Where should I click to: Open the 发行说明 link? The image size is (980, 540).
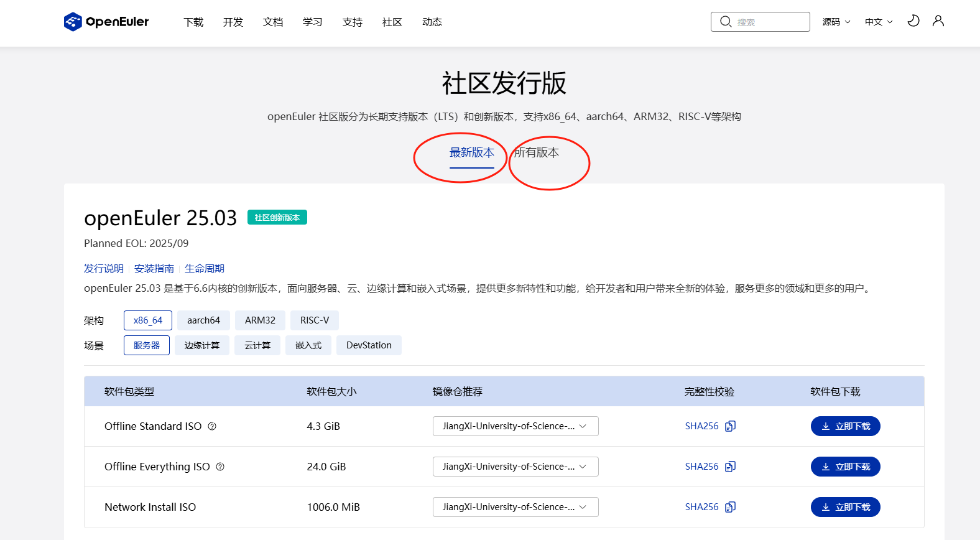click(x=104, y=269)
